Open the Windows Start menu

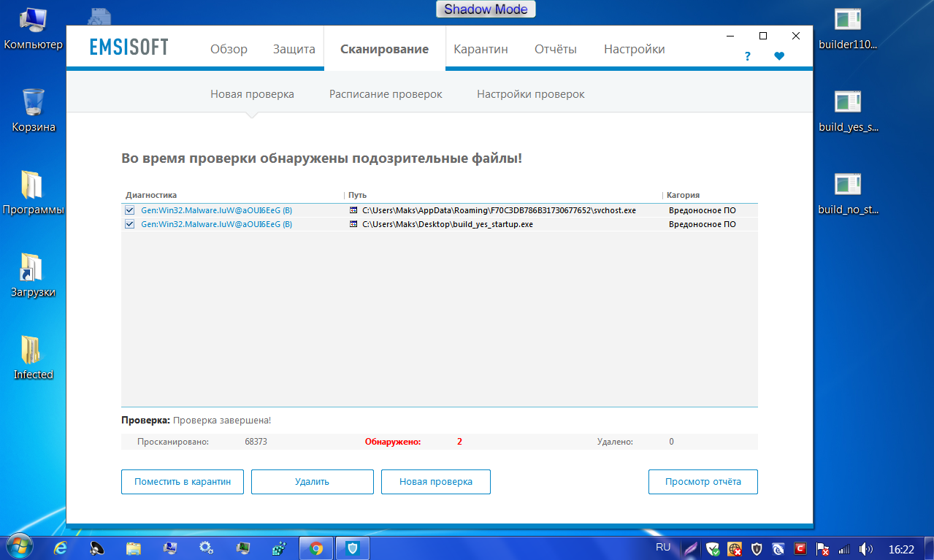(20, 548)
